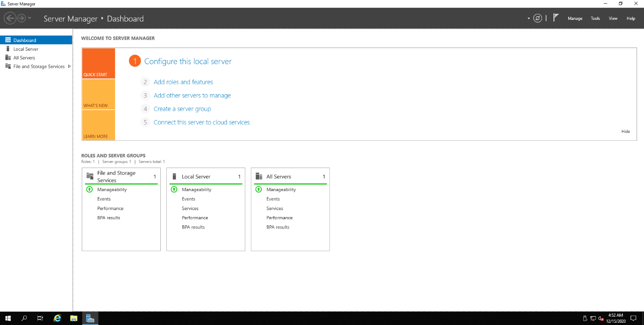Image resolution: width=644 pixels, height=325 pixels.
Task: Expand File and Storage Services in the sidebar
Action: click(x=70, y=66)
